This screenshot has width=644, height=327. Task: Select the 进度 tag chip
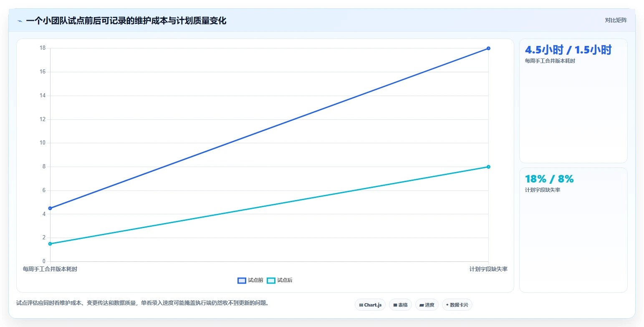(427, 305)
